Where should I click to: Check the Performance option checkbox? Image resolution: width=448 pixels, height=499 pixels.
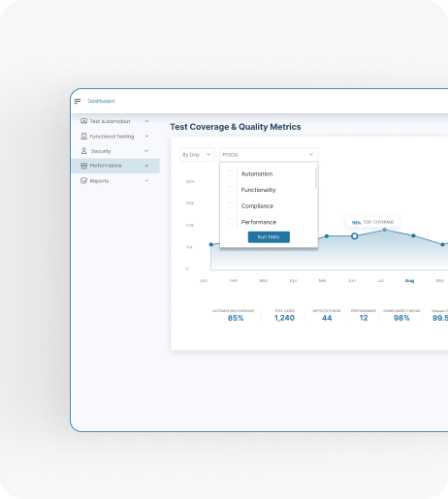tap(230, 221)
